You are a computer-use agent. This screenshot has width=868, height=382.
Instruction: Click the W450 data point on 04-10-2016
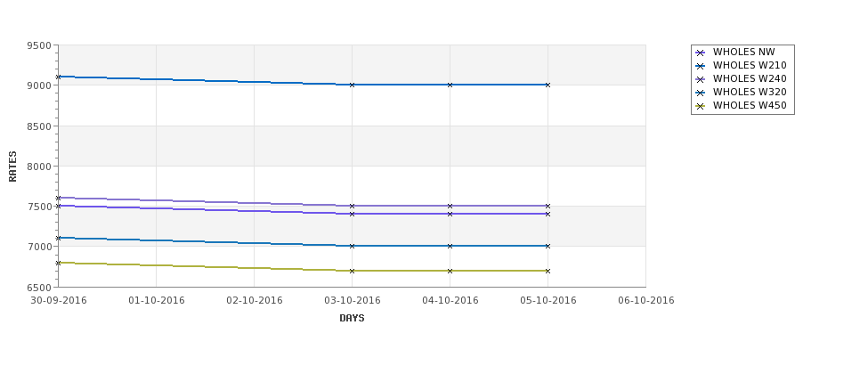(450, 271)
